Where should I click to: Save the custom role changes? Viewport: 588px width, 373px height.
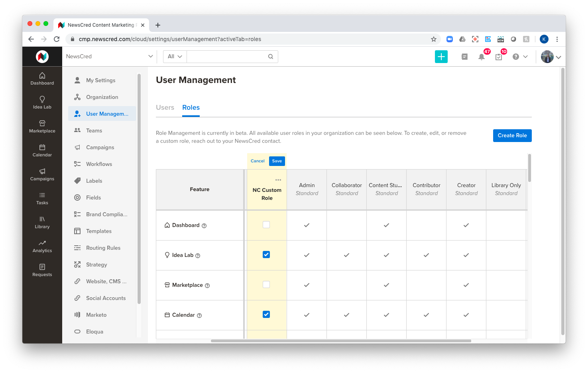(277, 161)
